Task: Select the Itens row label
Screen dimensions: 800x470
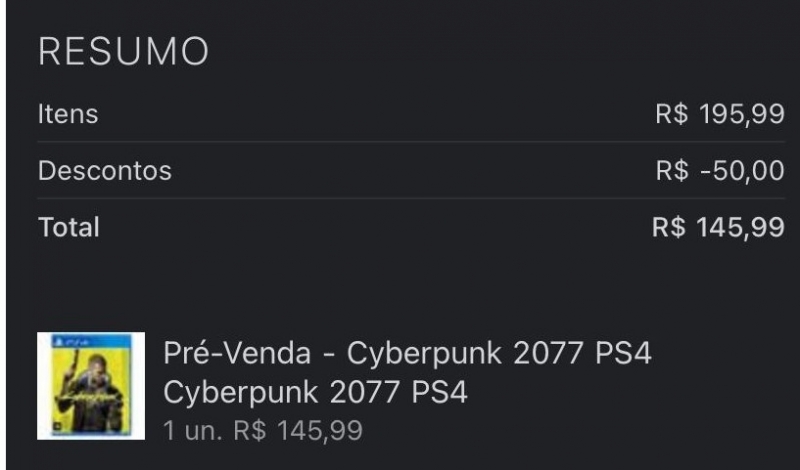Action: click(68, 114)
